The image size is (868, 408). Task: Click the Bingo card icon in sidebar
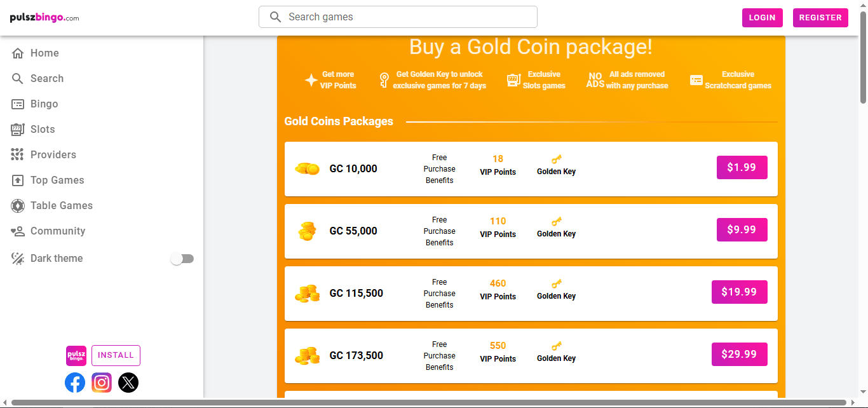(18, 104)
